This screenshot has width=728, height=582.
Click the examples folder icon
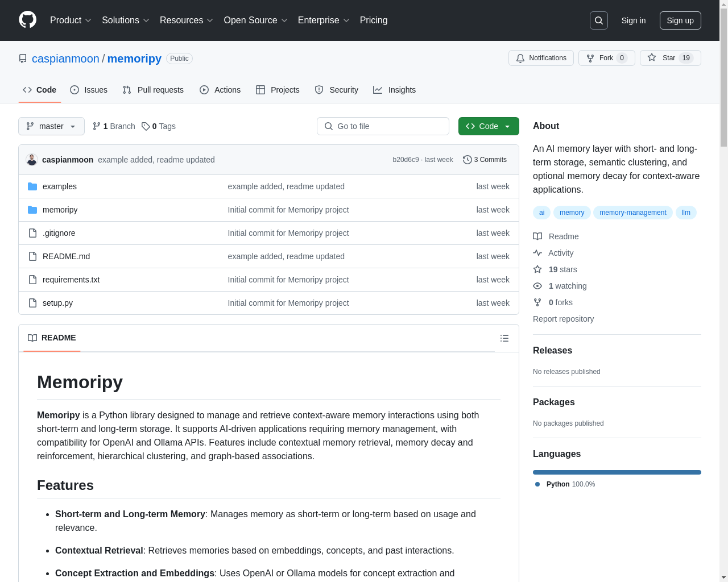tap(32, 186)
